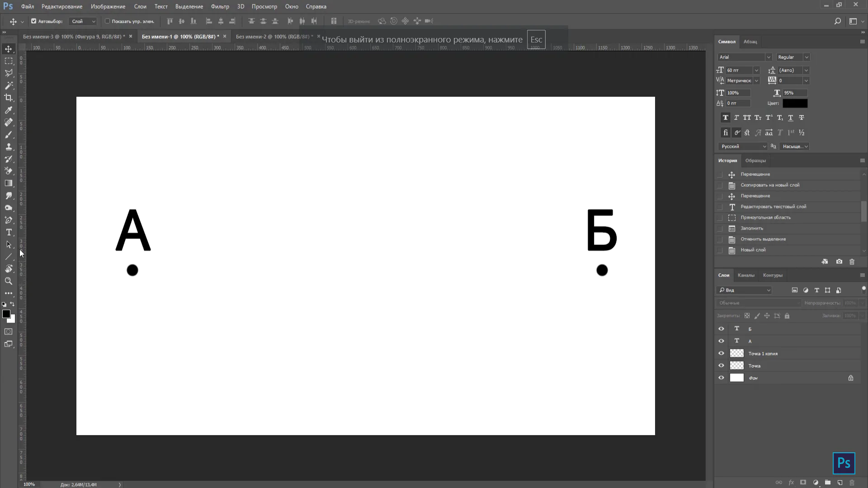The width and height of the screenshot is (868, 488).
Task: Hide the Точка 1 копия layer
Action: pos(721,353)
